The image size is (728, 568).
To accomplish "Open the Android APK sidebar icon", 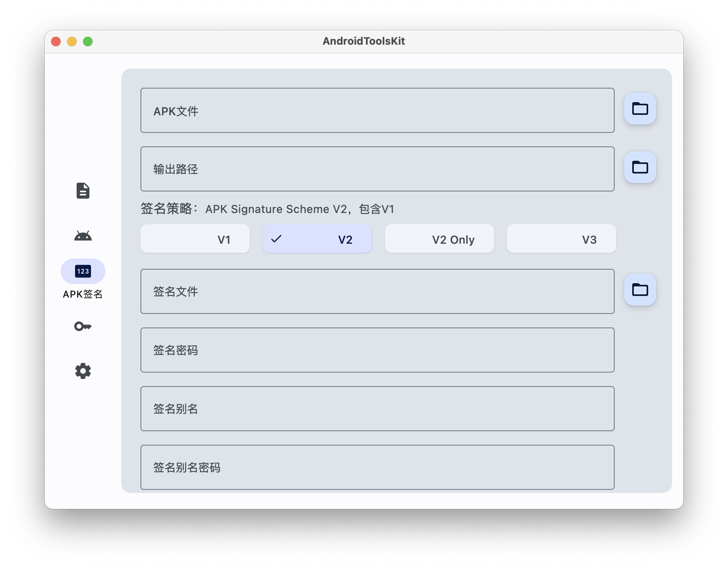I will tap(83, 236).
